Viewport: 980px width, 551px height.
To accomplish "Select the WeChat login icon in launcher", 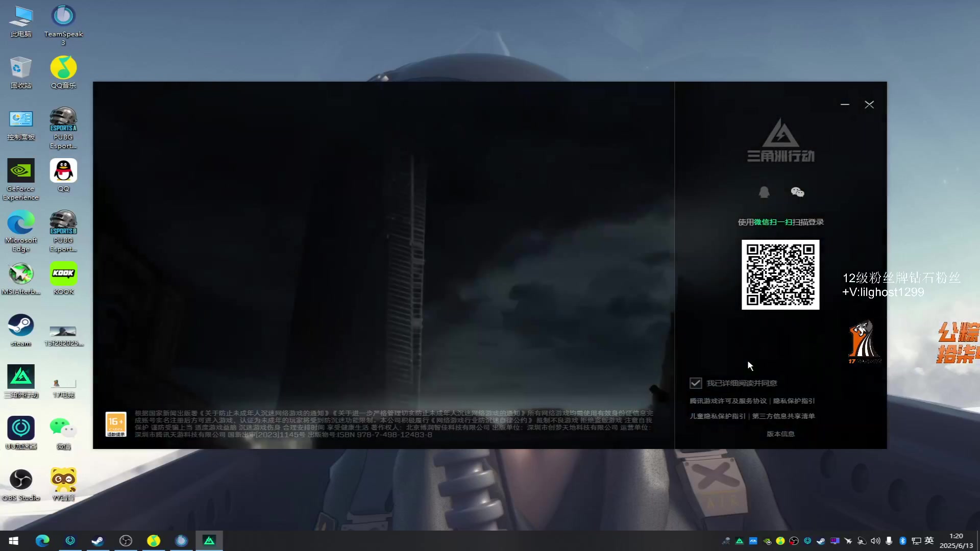I will (x=797, y=192).
